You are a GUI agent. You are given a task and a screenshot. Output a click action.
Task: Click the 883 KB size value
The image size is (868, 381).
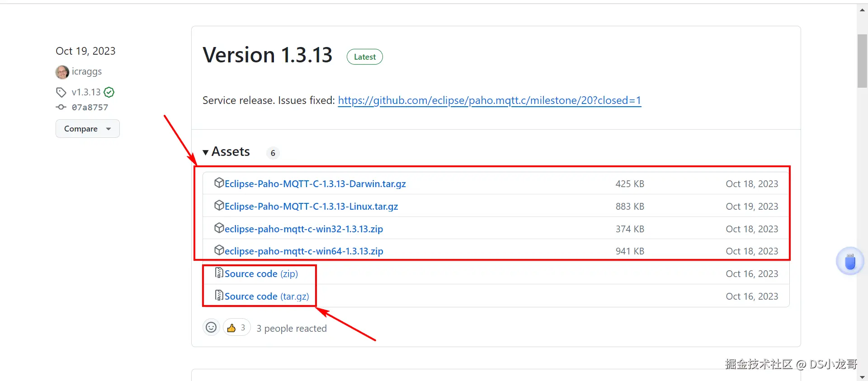point(630,207)
